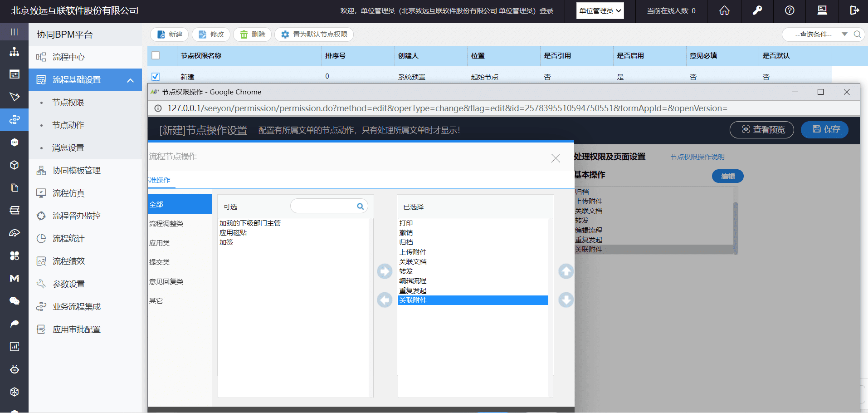Click the popup window address bar URL

tap(447, 108)
